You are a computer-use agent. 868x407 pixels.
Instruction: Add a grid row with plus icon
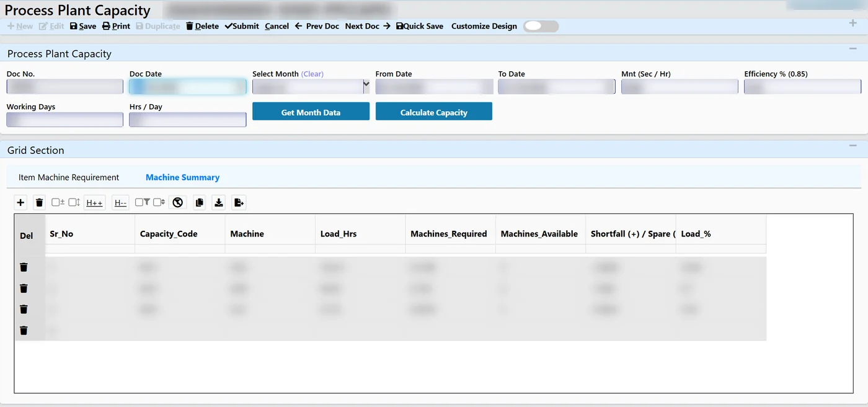(20, 202)
